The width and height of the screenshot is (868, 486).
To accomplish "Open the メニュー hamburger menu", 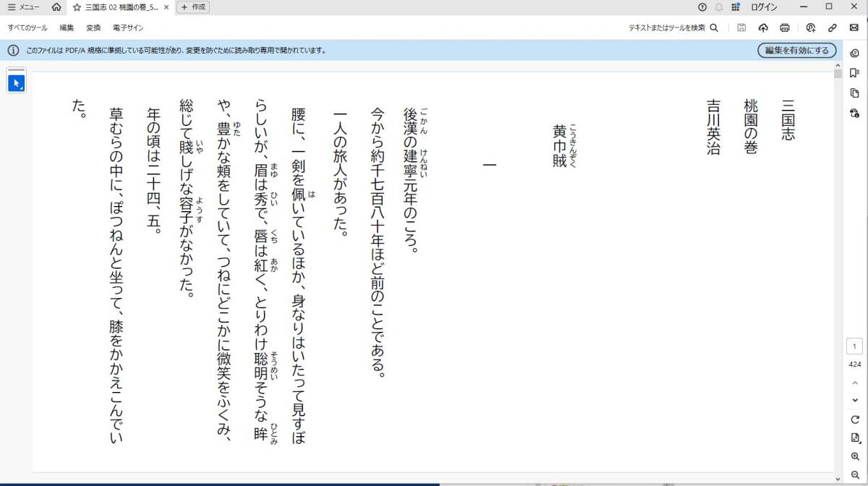I will [23, 7].
